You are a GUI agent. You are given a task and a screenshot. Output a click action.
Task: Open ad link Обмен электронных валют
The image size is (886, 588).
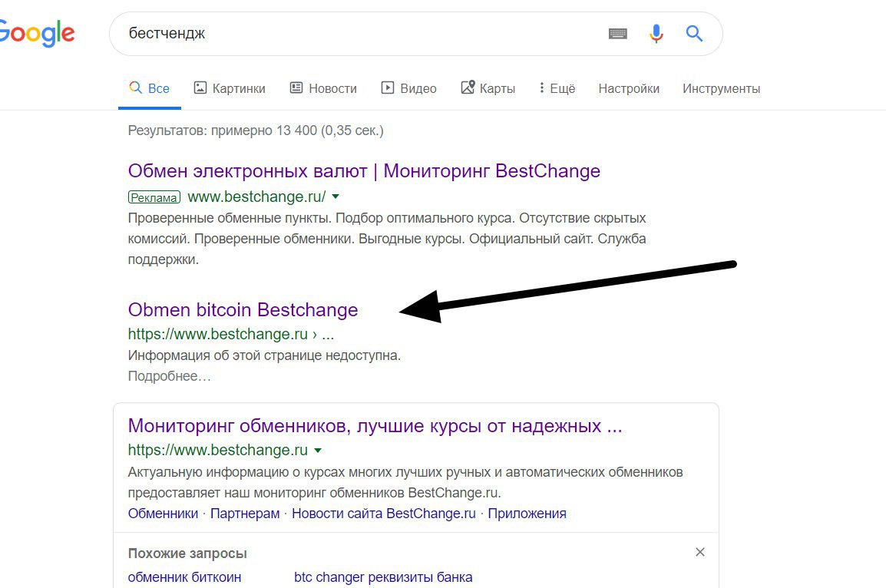tap(364, 170)
